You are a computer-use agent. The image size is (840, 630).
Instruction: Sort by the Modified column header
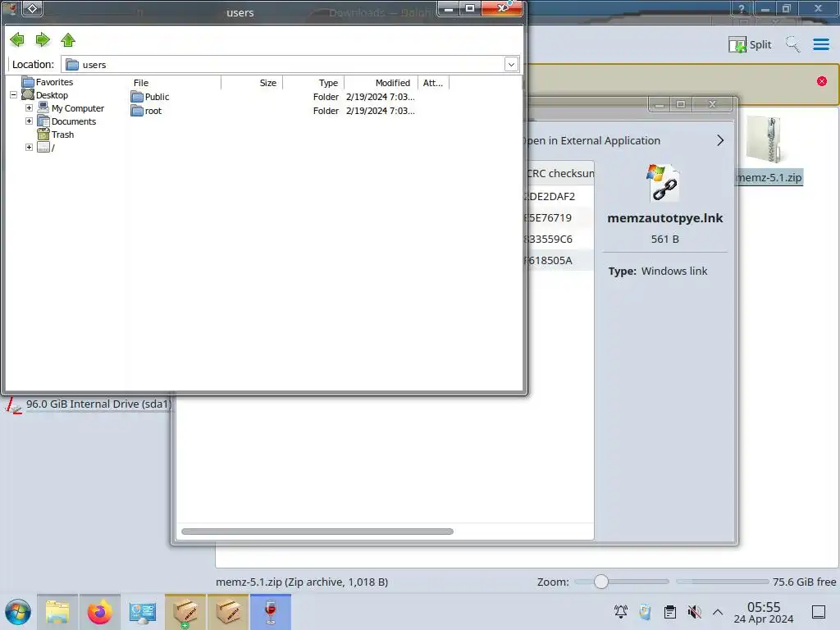(381, 83)
